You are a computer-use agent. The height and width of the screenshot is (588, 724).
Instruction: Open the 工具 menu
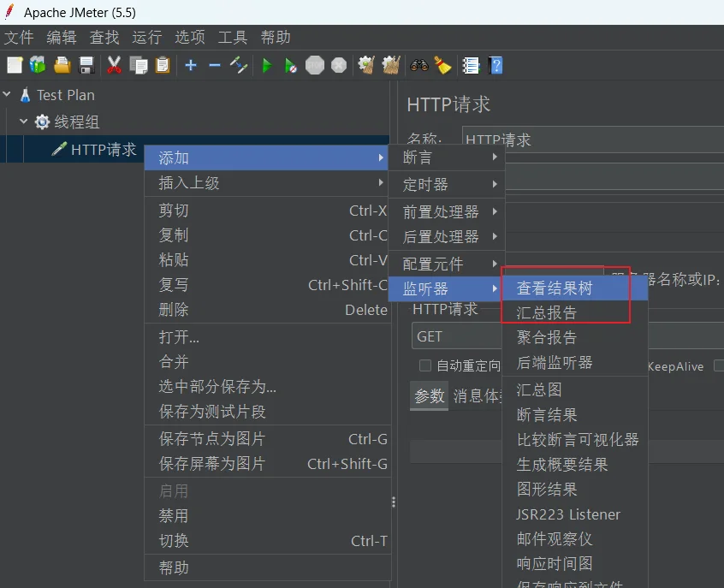pos(232,37)
